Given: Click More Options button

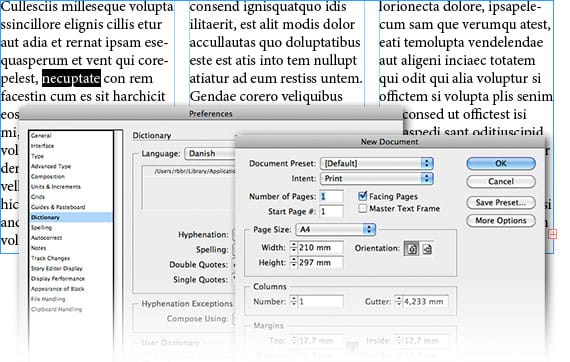Looking at the screenshot, I should pos(501,221).
